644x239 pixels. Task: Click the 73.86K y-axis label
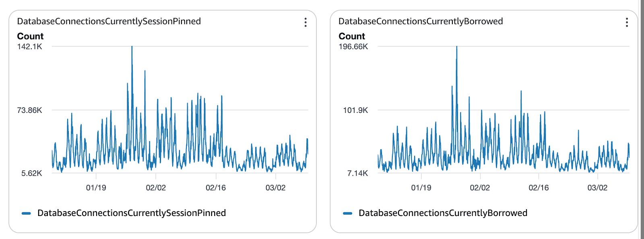pos(29,110)
